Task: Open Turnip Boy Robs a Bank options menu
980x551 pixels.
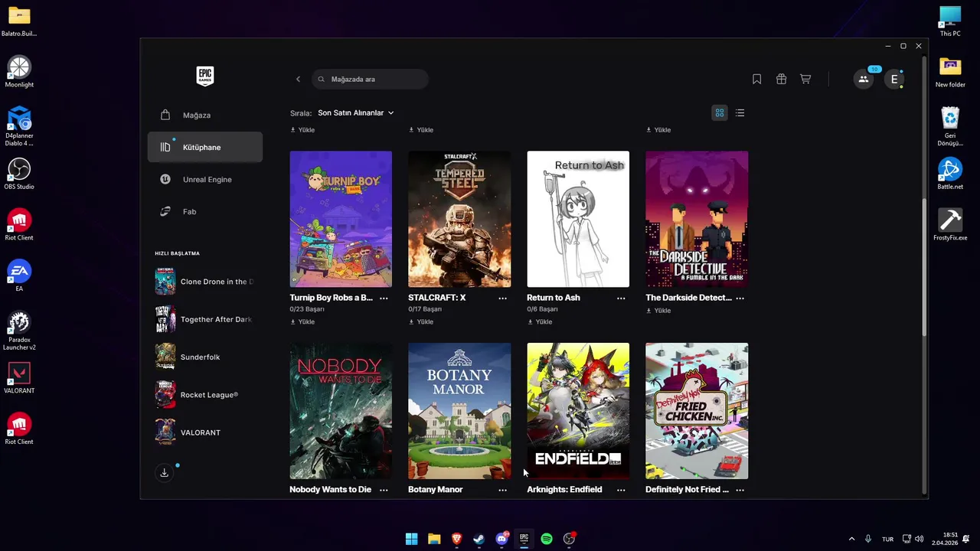Action: 384,298
